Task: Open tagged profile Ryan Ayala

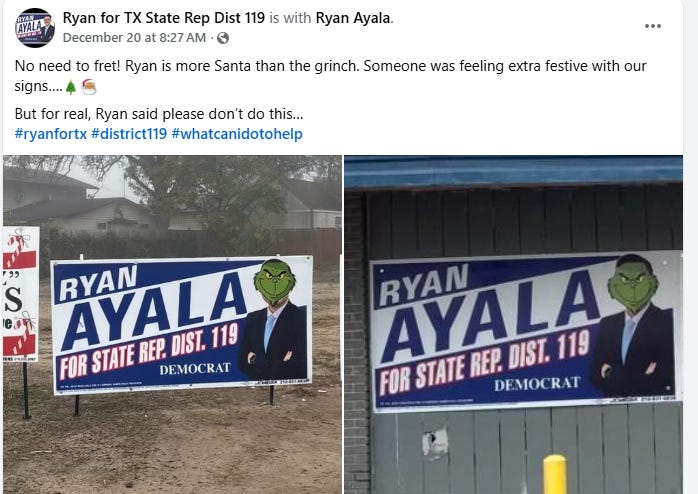Action: 353,18
